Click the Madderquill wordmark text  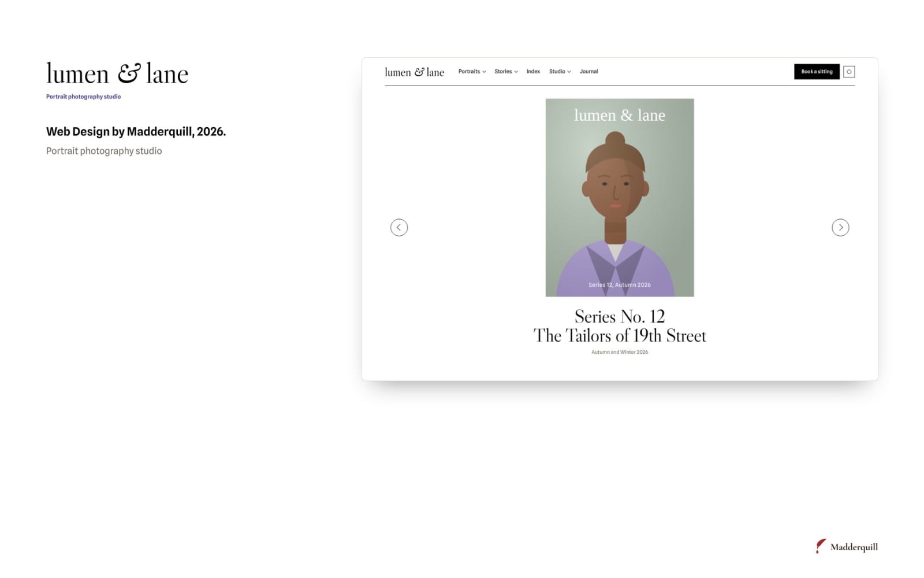pyautogui.click(x=854, y=547)
